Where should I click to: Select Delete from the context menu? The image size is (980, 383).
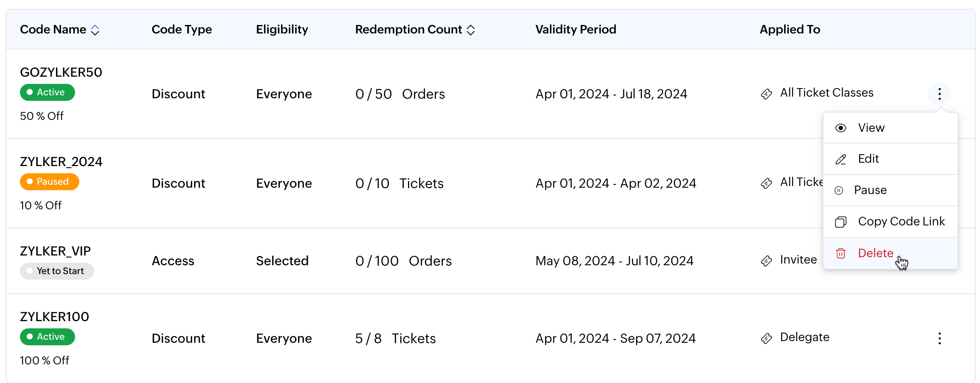click(875, 253)
